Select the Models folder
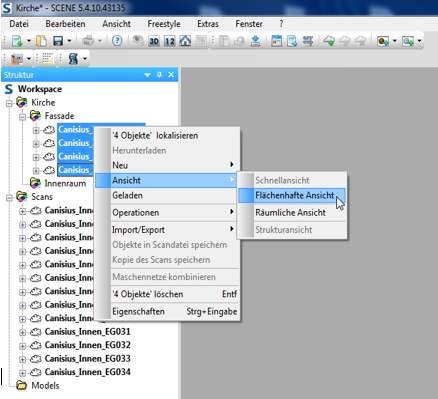This screenshot has width=438, height=399. [x=45, y=386]
